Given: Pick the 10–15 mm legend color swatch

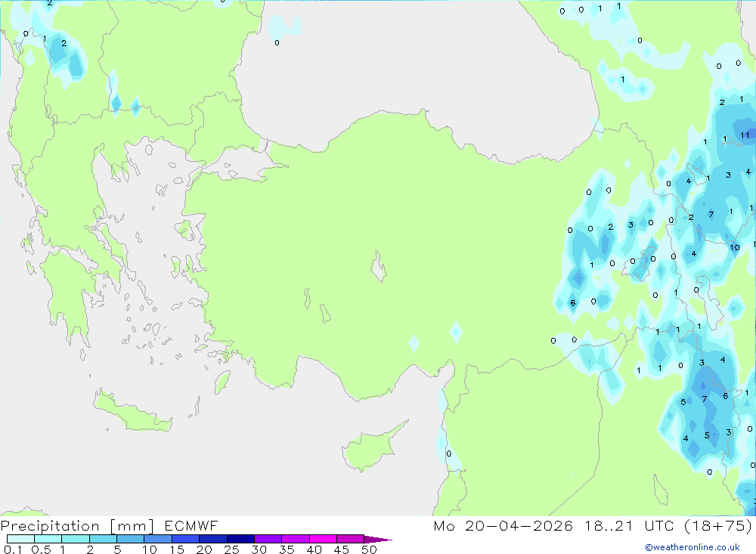Looking at the screenshot, I should pos(158,539).
